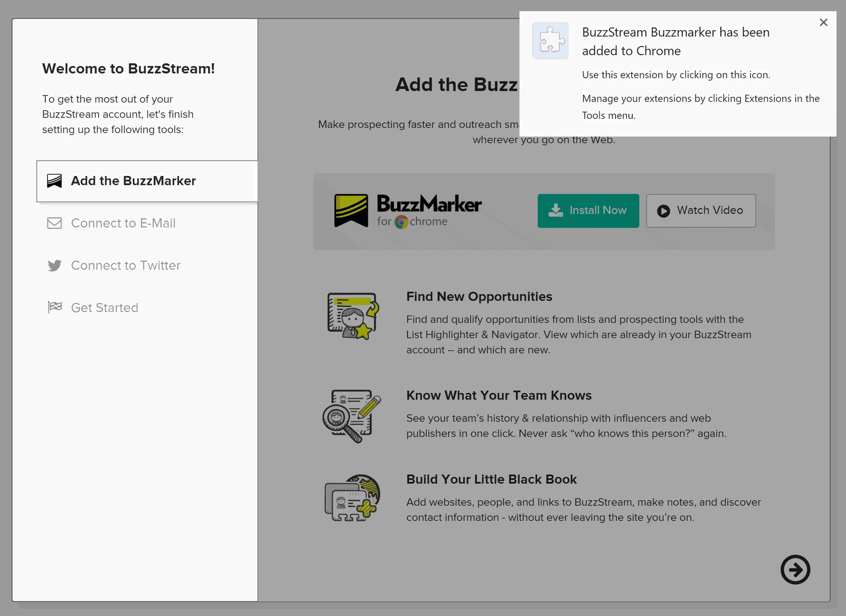Dismiss the Chrome extension added notification

[823, 22]
